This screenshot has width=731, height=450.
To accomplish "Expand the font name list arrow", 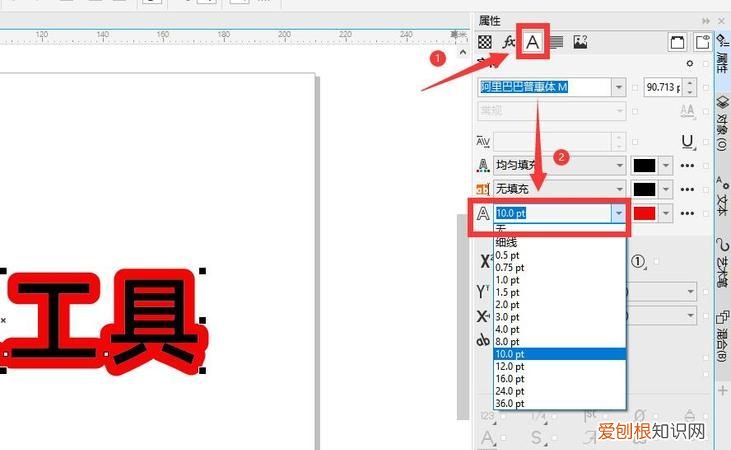I will point(619,87).
